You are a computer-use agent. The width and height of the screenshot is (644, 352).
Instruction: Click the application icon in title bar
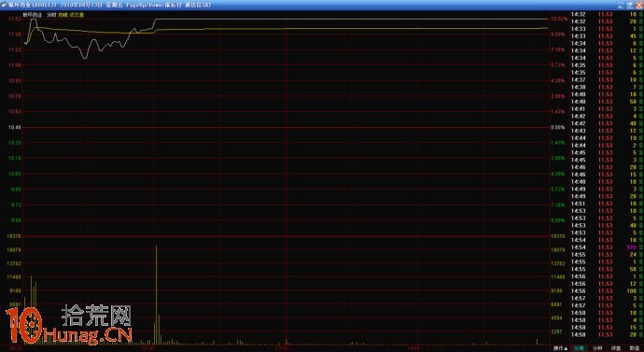point(4,5)
